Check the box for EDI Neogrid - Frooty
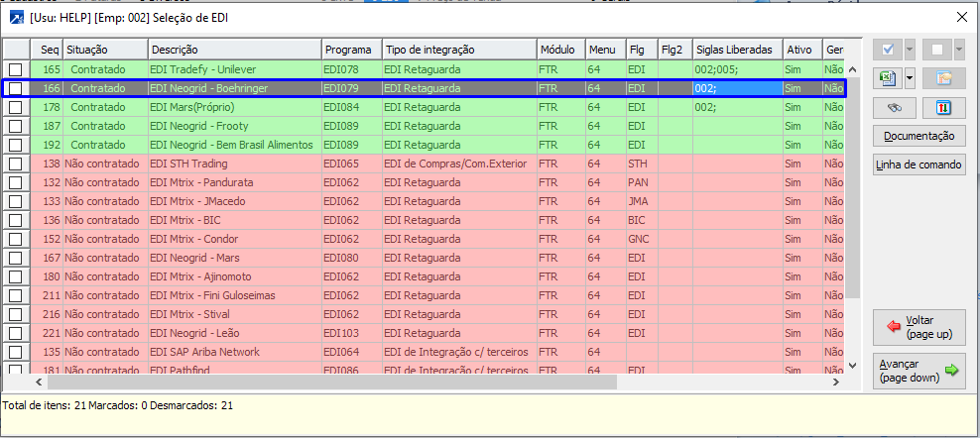 click(x=16, y=126)
